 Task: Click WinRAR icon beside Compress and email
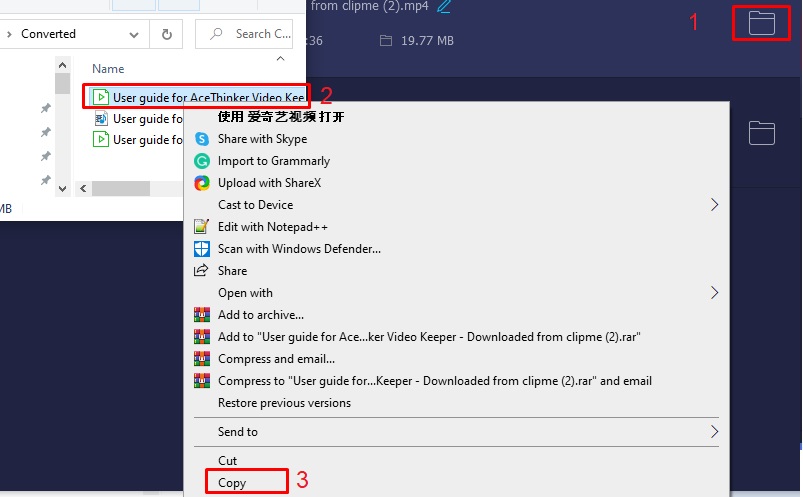click(x=202, y=359)
